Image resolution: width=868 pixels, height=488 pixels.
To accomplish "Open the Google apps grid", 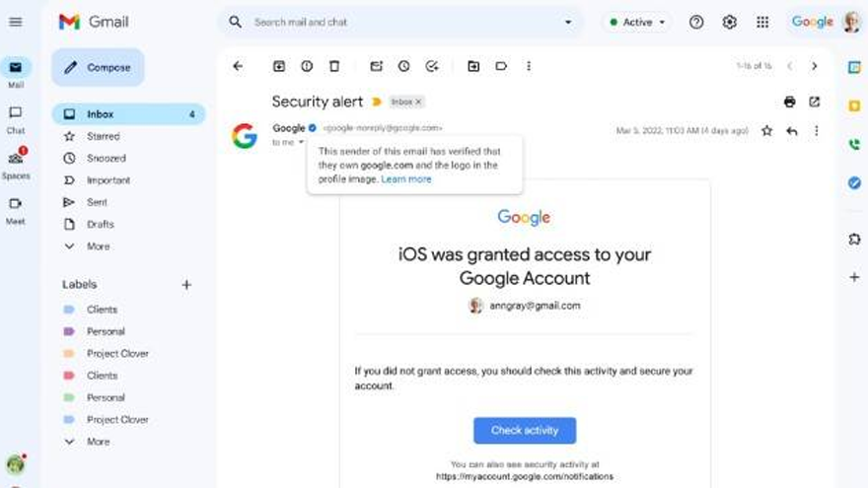I will click(762, 22).
